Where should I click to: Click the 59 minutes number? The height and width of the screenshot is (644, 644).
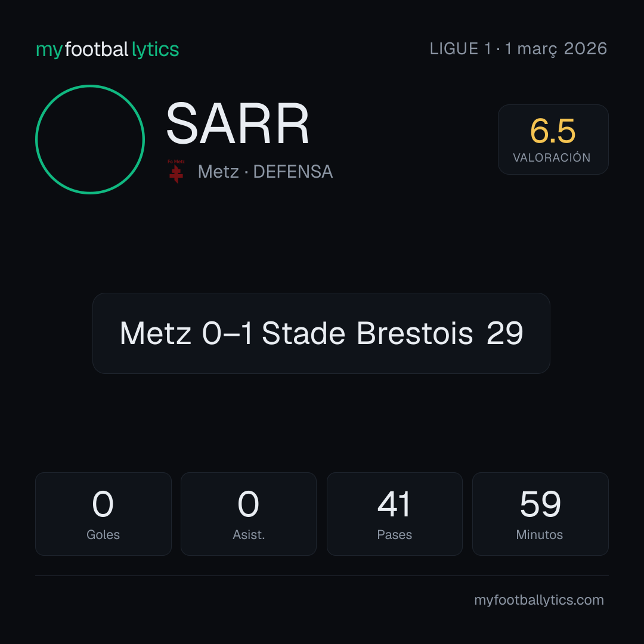click(540, 504)
